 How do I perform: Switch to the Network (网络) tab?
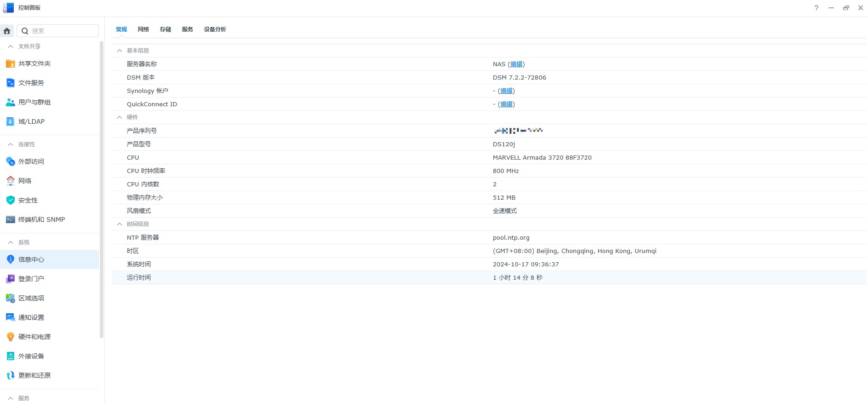pos(143,29)
